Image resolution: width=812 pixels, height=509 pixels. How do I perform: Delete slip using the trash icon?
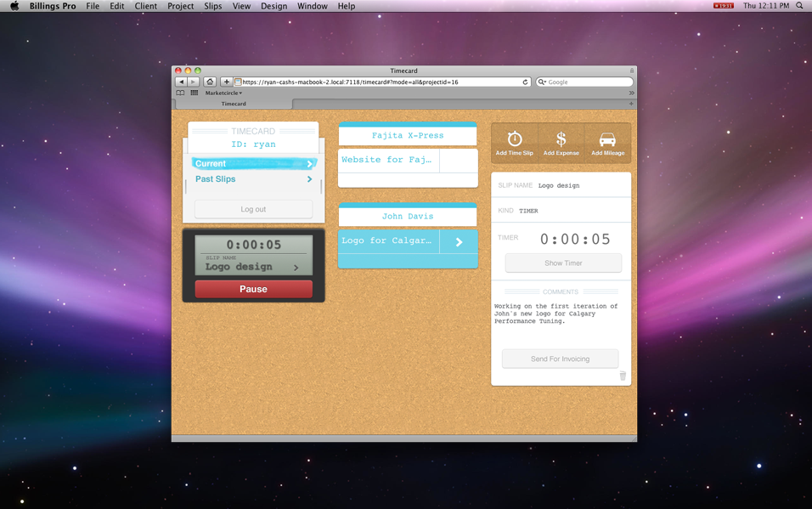coord(623,376)
